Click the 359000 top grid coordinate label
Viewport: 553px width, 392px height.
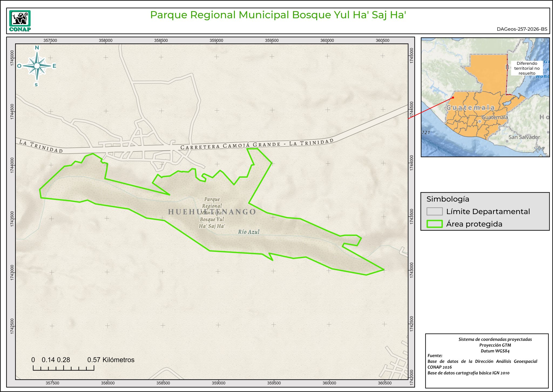pyautogui.click(x=216, y=40)
